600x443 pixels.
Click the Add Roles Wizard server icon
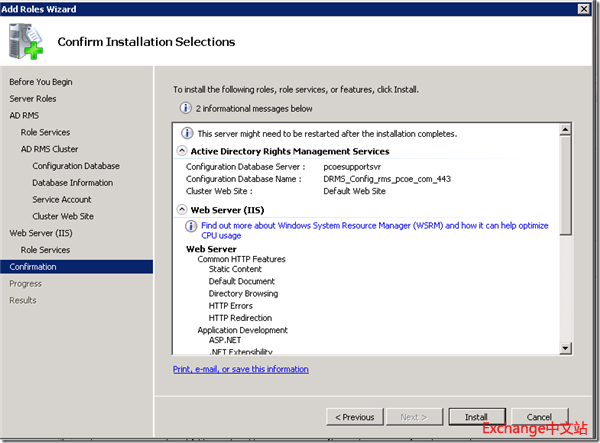coord(27,42)
